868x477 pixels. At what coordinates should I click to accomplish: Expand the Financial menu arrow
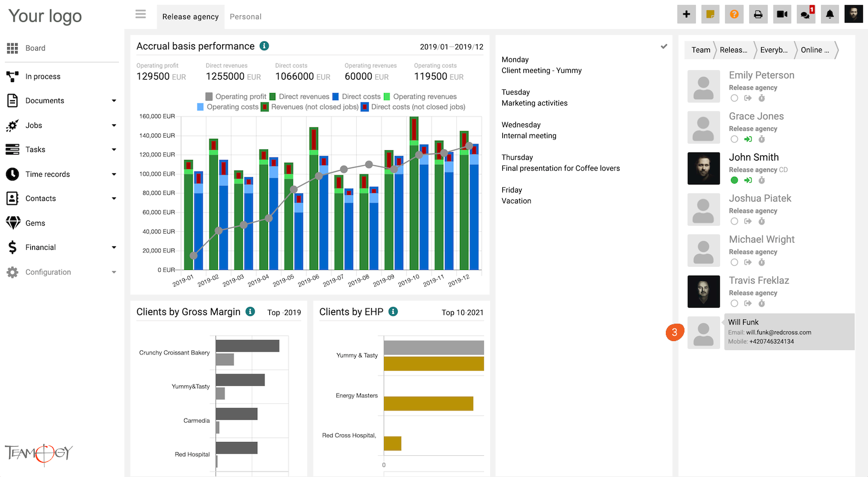click(114, 248)
